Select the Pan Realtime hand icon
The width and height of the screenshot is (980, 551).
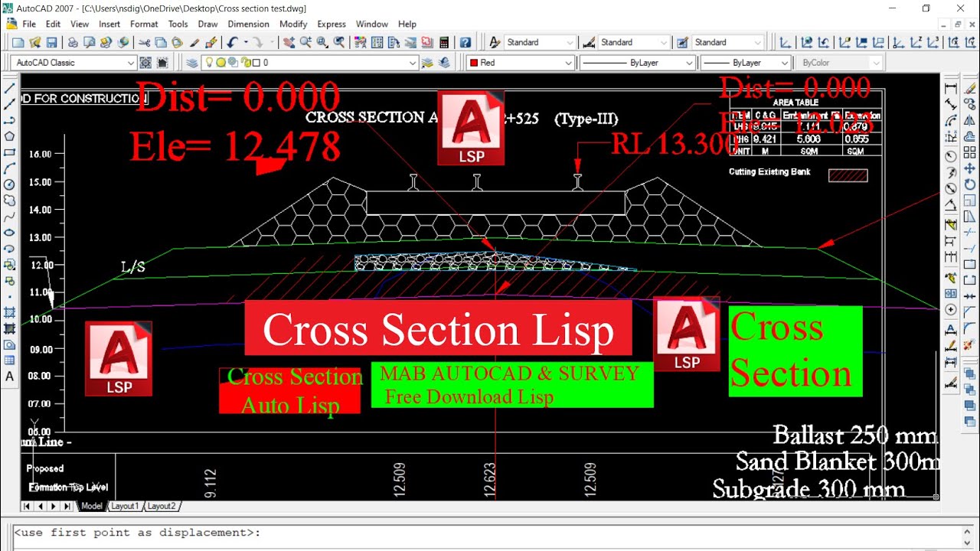(x=289, y=43)
